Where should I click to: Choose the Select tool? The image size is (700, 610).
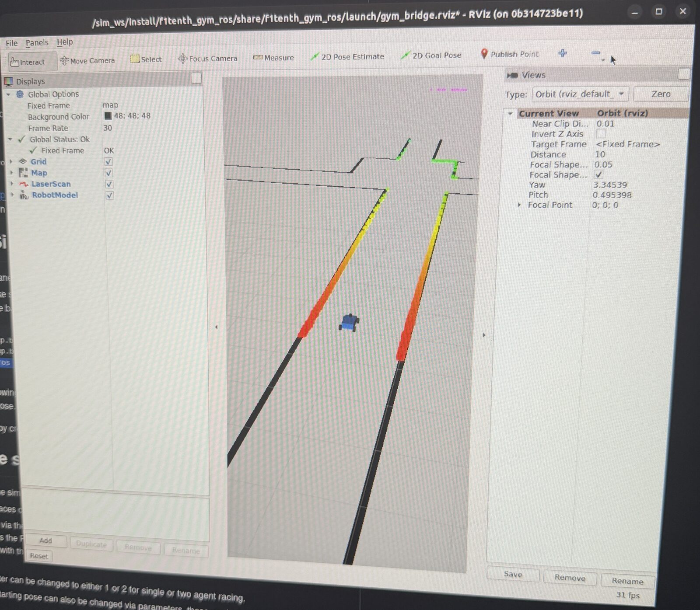pyautogui.click(x=146, y=59)
